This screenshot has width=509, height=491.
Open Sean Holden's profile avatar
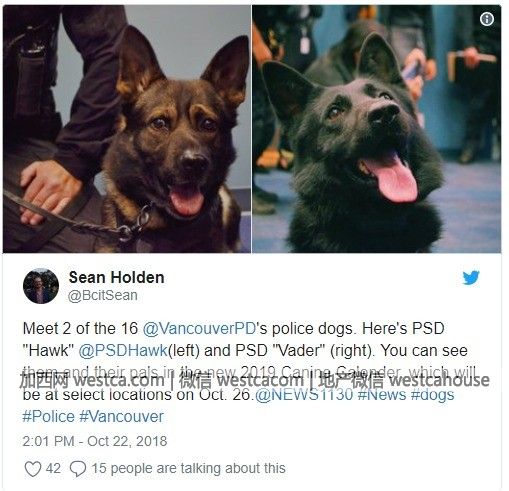click(x=41, y=286)
